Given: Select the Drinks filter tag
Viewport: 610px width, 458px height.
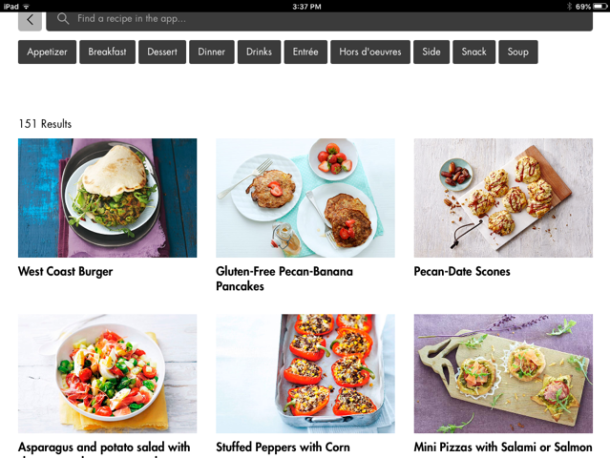Looking at the screenshot, I should coord(259,52).
